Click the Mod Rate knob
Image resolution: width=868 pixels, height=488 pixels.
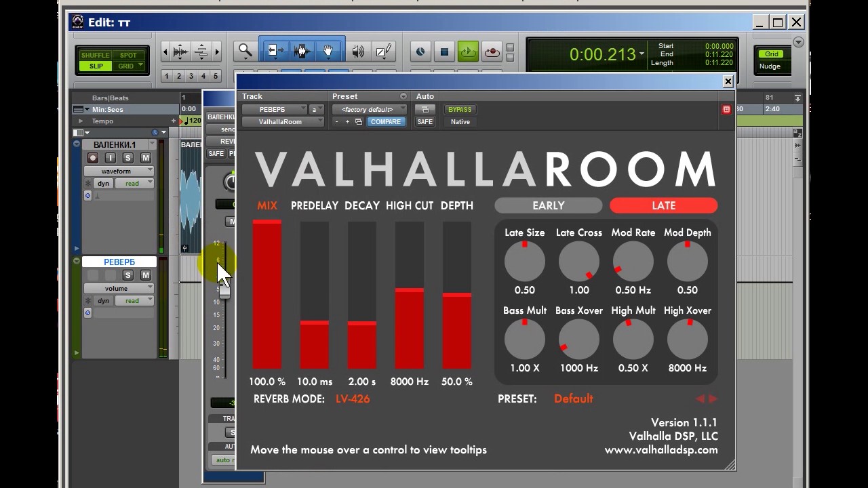[633, 261]
